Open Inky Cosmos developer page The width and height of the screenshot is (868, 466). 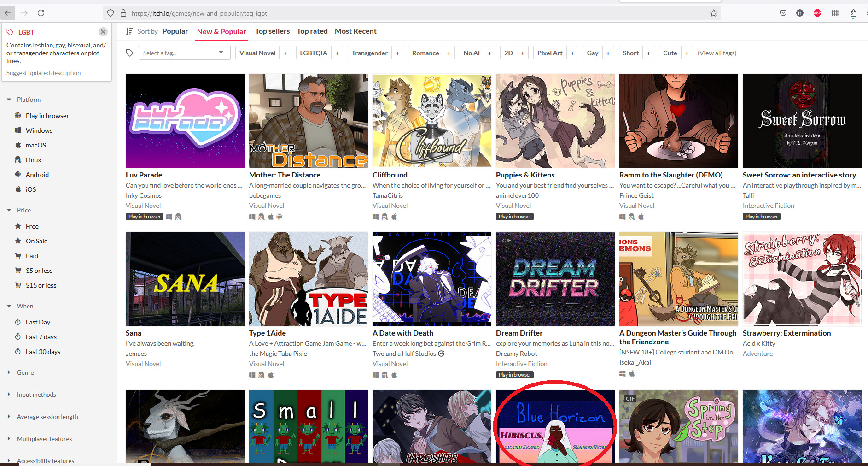click(x=144, y=195)
